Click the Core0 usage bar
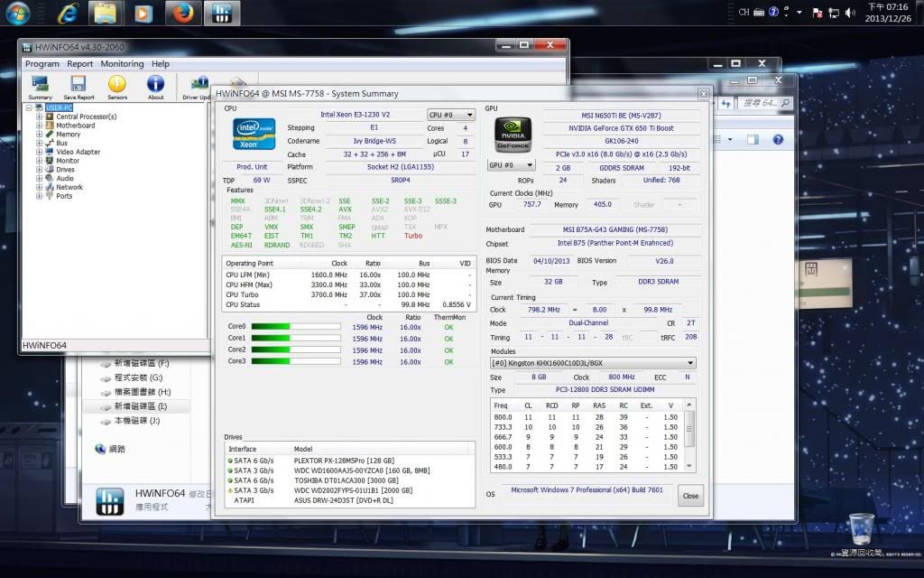This screenshot has width=924, height=578. pyautogui.click(x=296, y=327)
